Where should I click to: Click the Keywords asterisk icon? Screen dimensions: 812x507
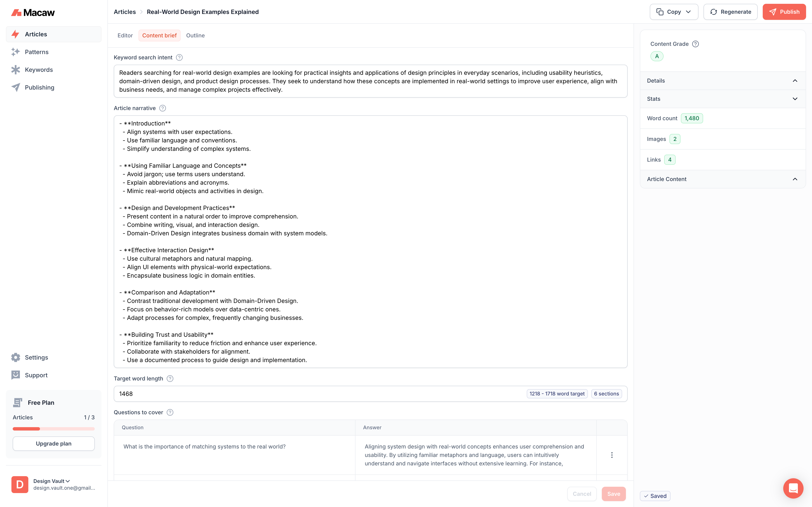pos(15,70)
